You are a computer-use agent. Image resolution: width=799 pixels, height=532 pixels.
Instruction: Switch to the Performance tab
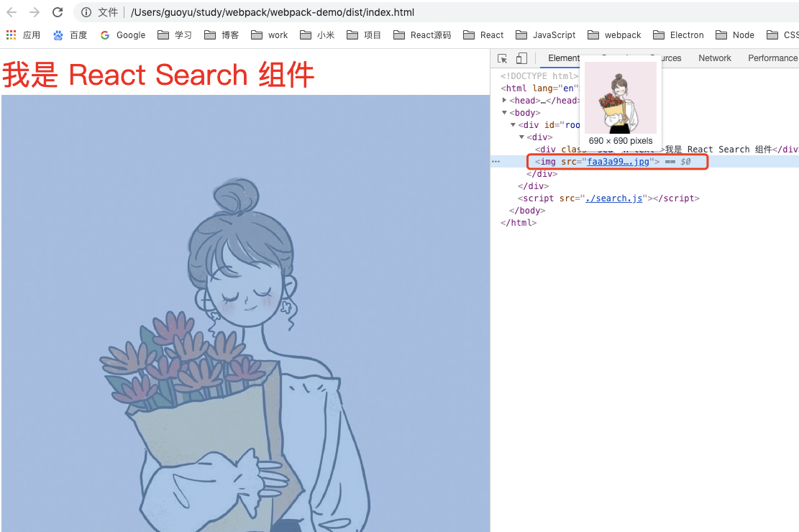[772, 58]
